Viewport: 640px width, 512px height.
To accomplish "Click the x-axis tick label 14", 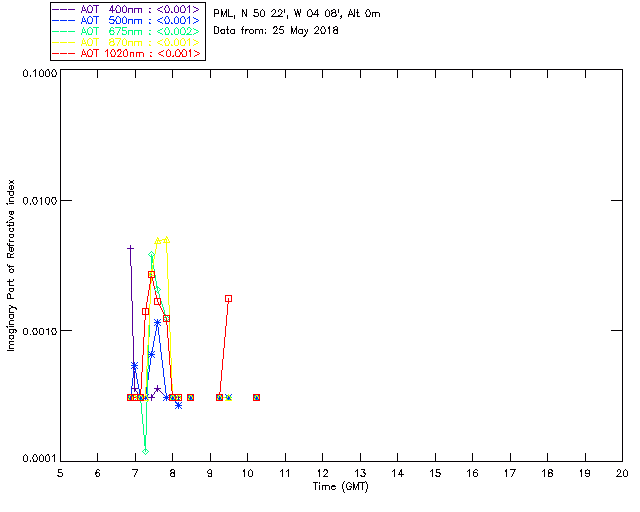I will [x=398, y=473].
